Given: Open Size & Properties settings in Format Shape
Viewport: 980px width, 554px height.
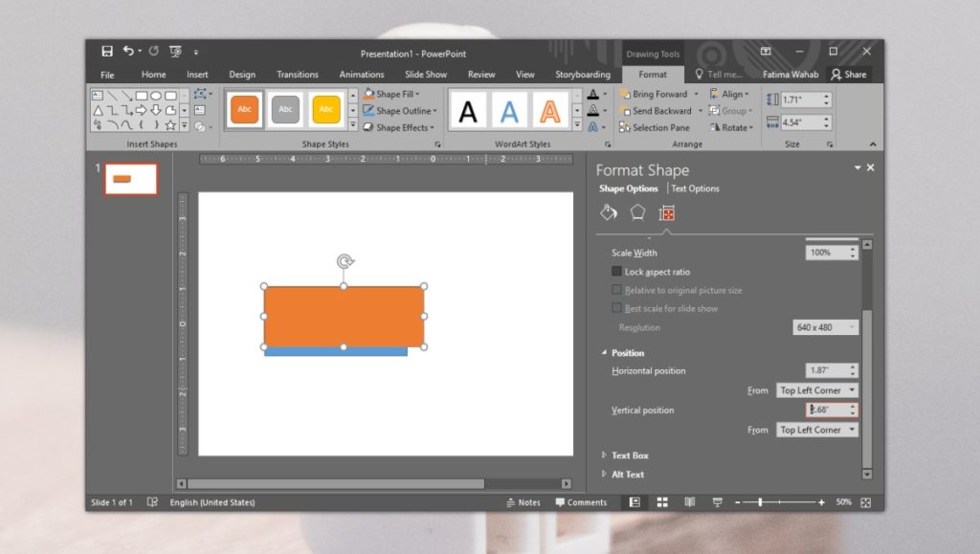Looking at the screenshot, I should [x=666, y=212].
